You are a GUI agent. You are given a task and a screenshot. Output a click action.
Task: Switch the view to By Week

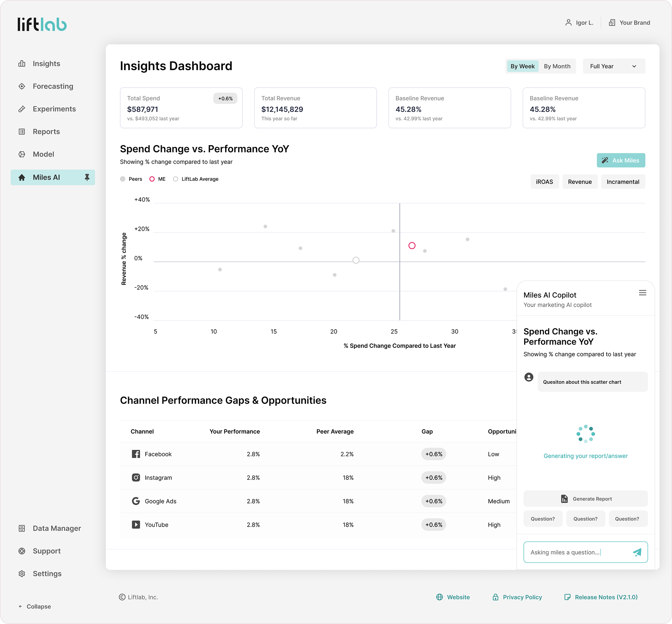[522, 66]
